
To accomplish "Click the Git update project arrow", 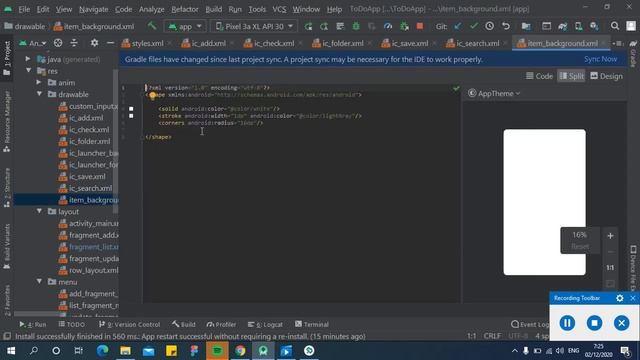I will tap(458, 27).
